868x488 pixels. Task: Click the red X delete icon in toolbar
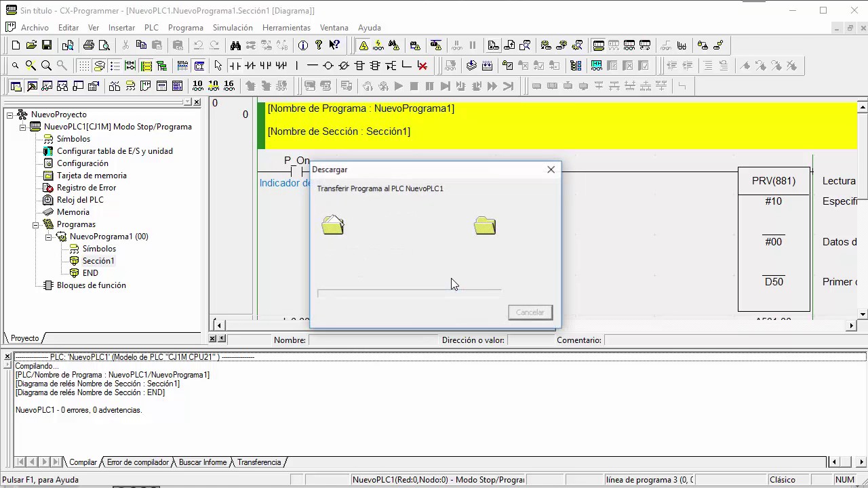(x=422, y=66)
